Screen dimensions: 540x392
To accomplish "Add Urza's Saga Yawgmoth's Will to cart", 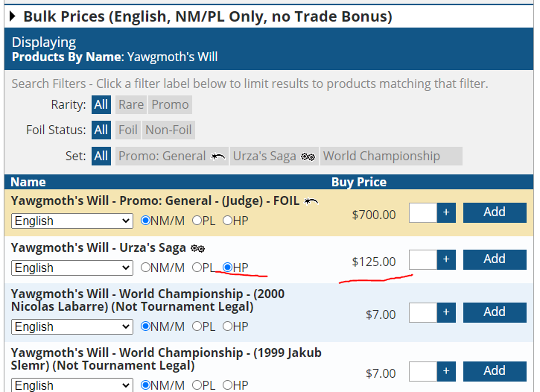I will [495, 259].
